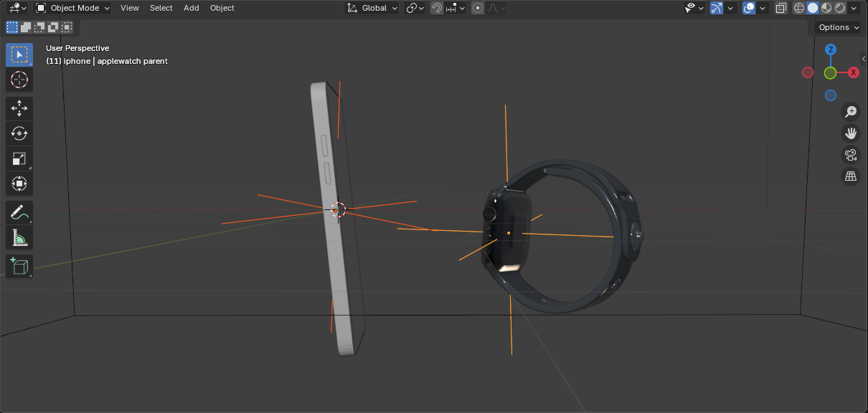Image resolution: width=868 pixels, height=413 pixels.
Task: Toggle Show Gizmo button
Action: click(716, 8)
